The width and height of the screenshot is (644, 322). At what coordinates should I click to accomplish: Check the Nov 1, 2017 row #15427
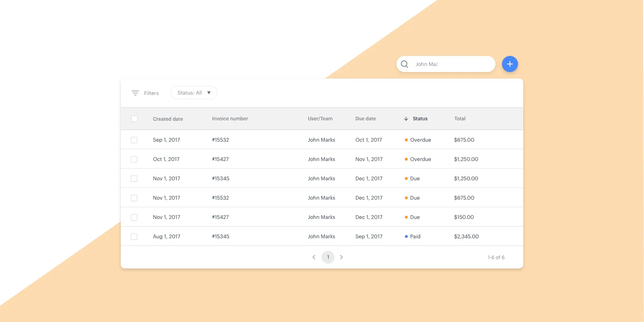coord(134,217)
